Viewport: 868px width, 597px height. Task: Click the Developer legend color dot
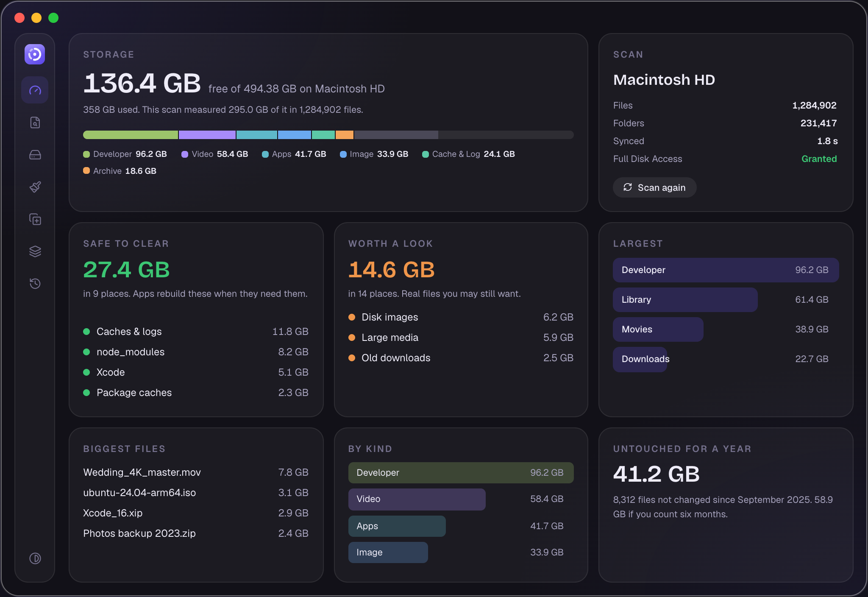(x=86, y=154)
